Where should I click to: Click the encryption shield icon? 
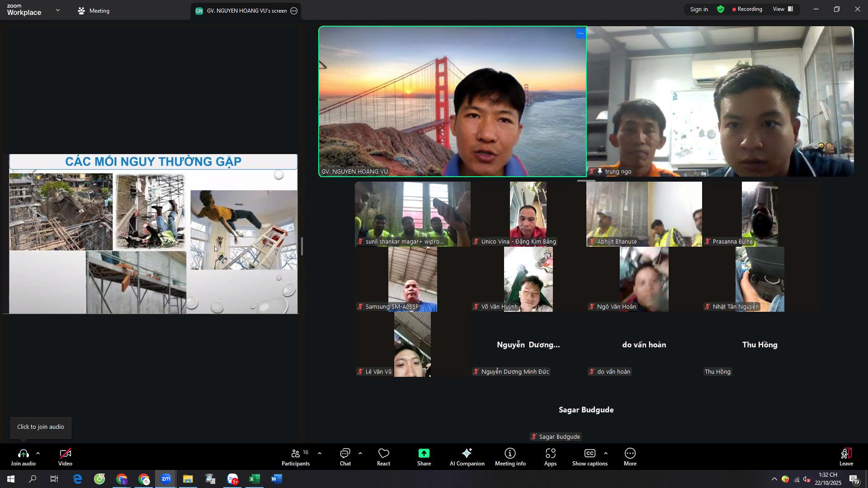[x=721, y=9]
